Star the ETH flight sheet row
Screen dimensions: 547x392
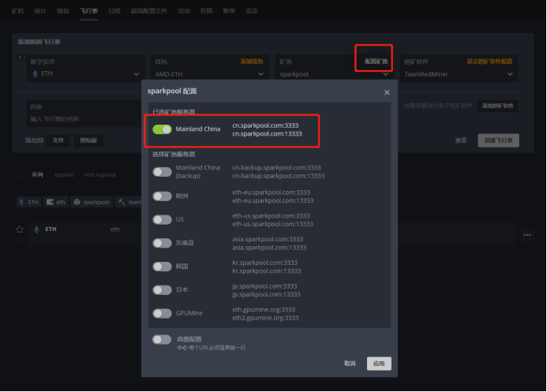(x=20, y=230)
